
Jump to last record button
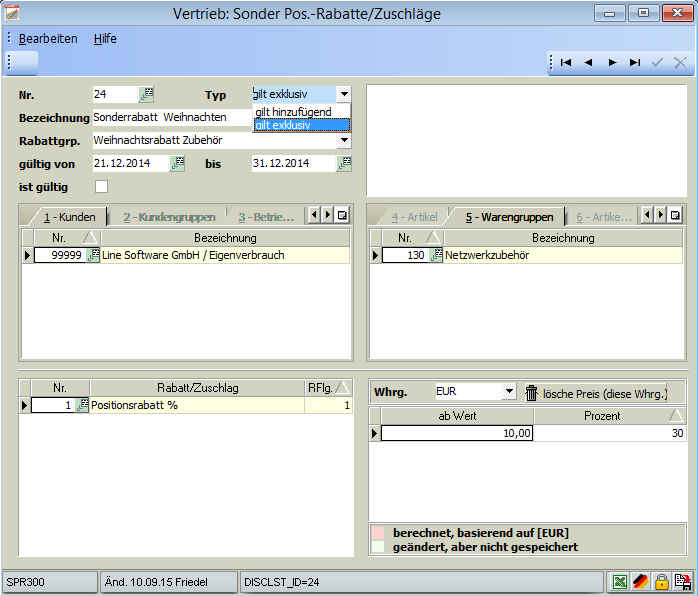pyautogui.click(x=635, y=63)
